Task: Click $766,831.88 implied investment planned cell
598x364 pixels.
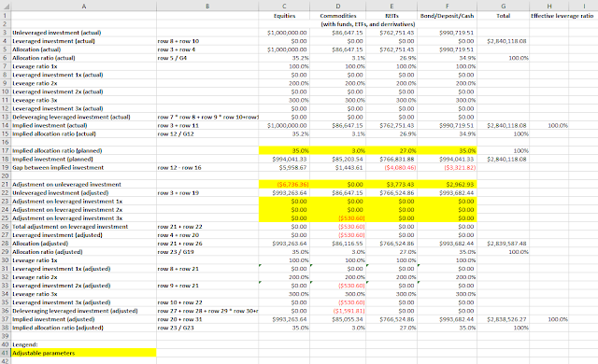Action: pos(392,160)
